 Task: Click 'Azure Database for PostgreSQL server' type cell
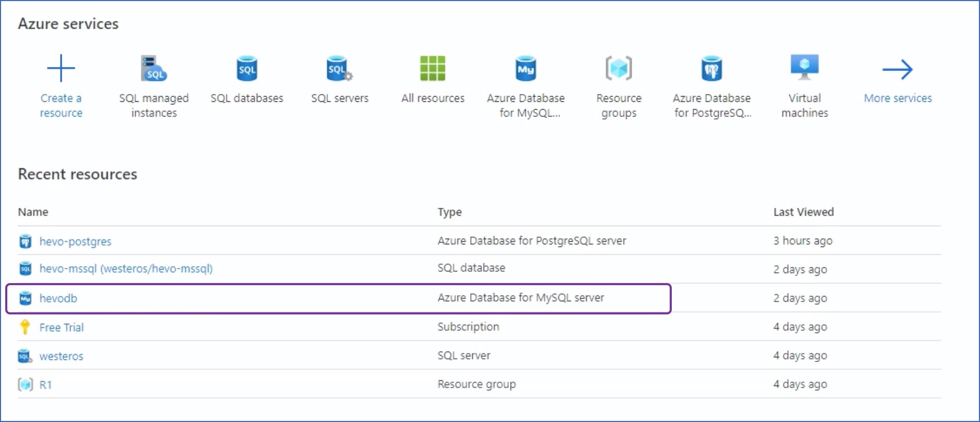coord(532,241)
